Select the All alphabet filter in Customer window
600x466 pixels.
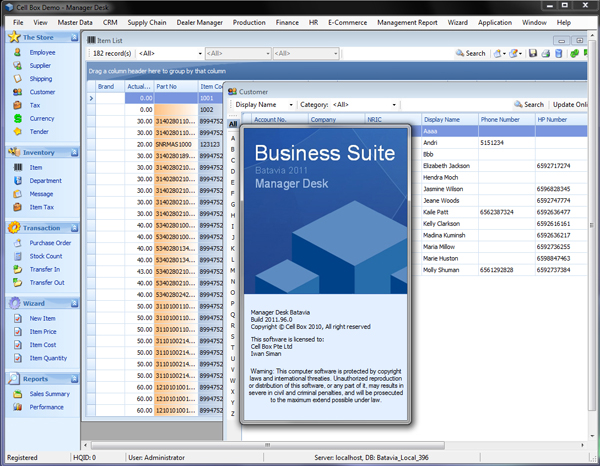point(233,124)
